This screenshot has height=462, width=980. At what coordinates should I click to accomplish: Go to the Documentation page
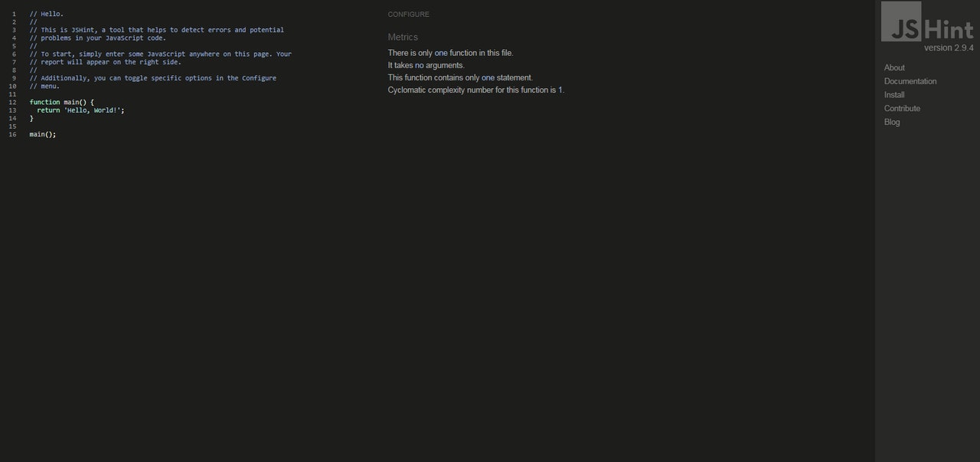(x=910, y=81)
